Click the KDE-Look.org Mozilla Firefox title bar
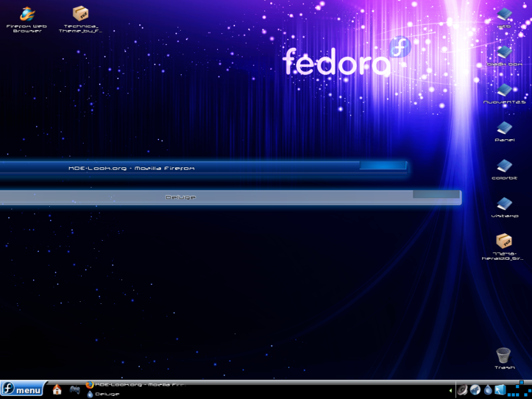 (x=203, y=168)
